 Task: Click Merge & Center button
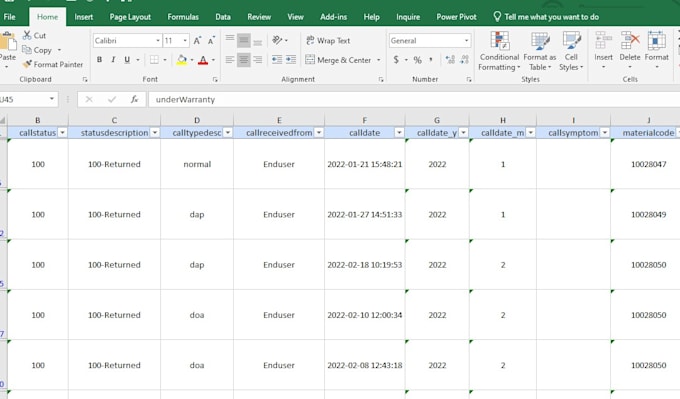point(338,60)
